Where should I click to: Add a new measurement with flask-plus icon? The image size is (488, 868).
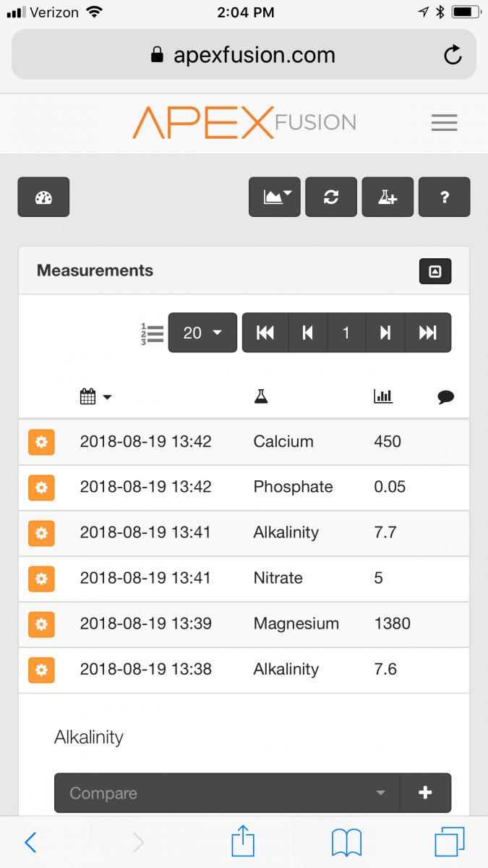point(388,197)
